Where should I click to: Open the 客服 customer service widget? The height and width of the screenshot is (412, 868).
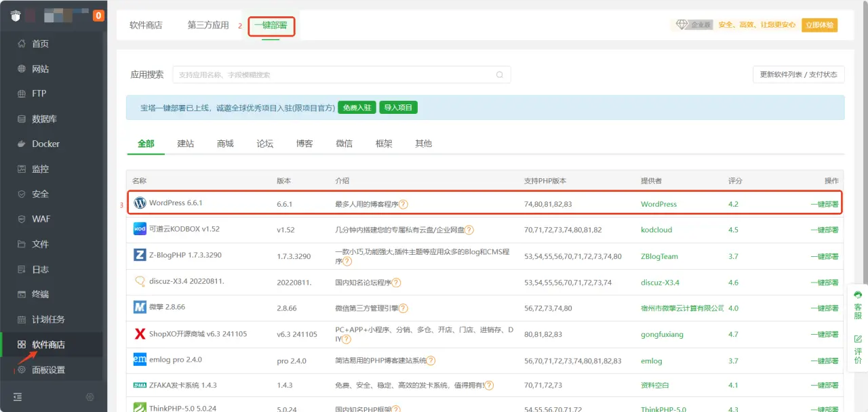tap(858, 305)
